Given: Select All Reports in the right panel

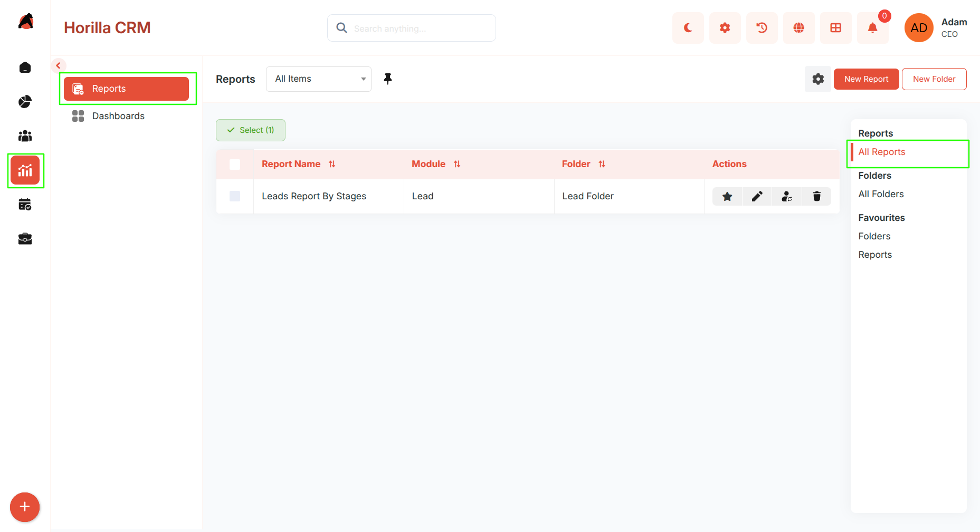Looking at the screenshot, I should click(x=882, y=152).
